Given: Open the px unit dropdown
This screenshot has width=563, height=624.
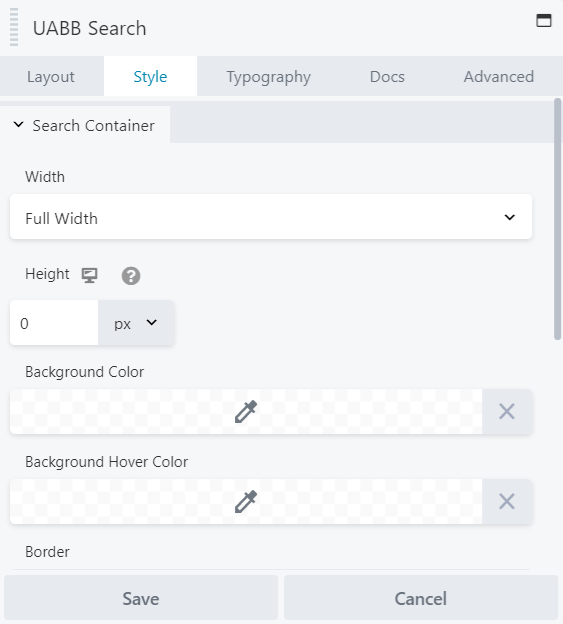Looking at the screenshot, I should point(136,323).
